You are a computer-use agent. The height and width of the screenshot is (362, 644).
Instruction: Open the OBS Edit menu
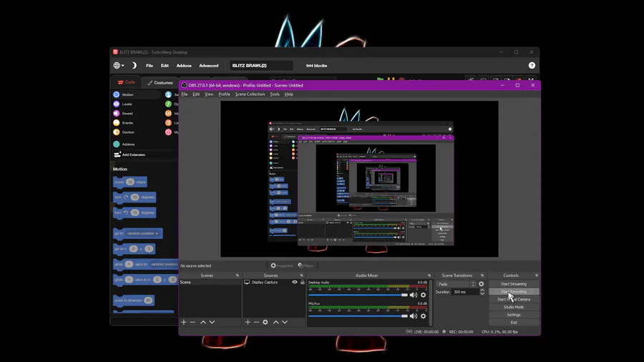[196, 94]
